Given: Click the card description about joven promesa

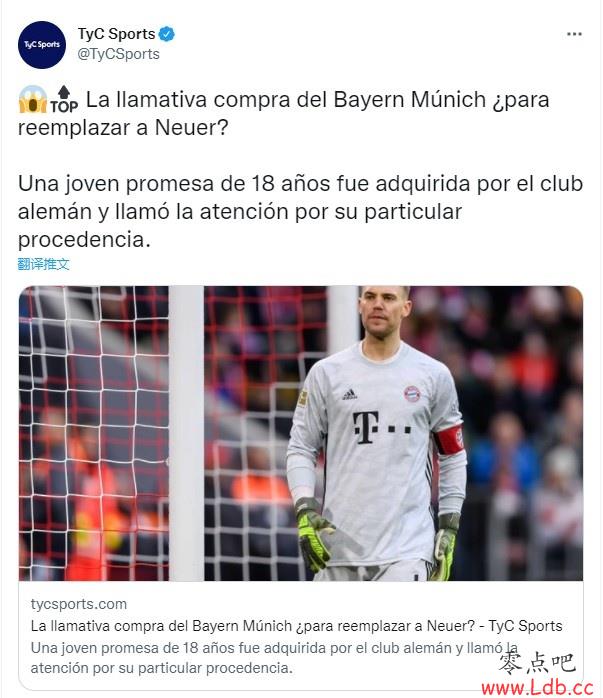Looking at the screenshot, I should coord(274,658).
